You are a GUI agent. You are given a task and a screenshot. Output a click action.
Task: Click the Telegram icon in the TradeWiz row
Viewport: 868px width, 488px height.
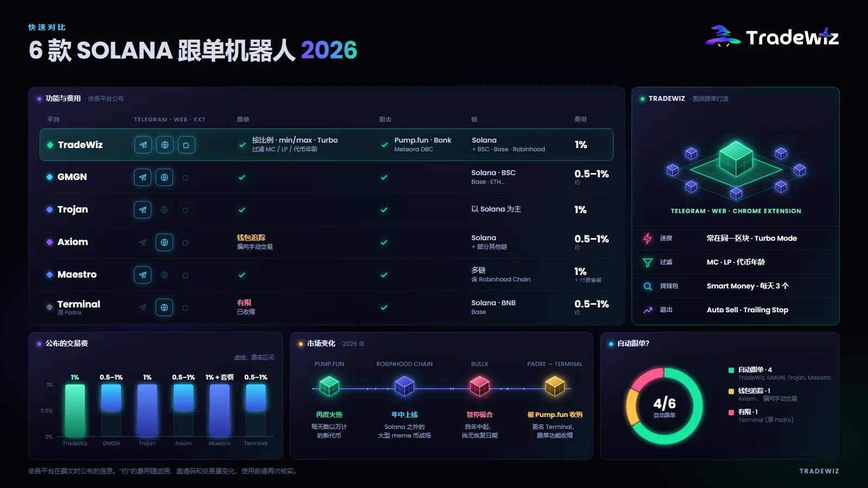coord(143,145)
